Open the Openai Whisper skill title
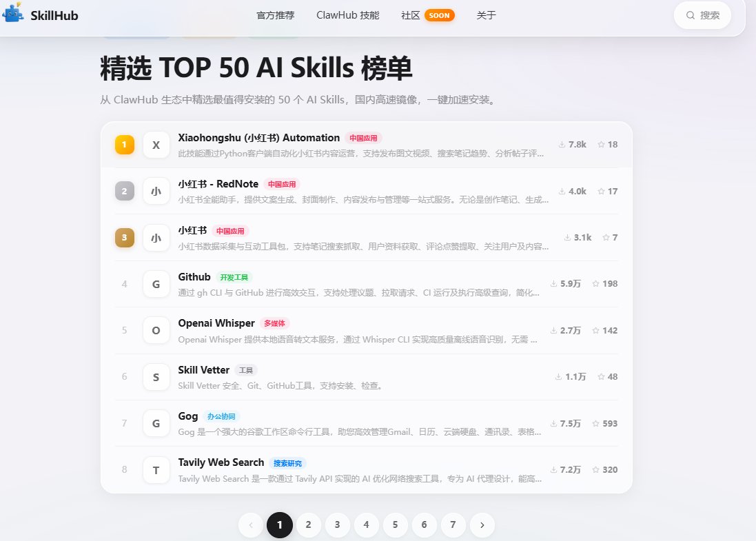756x541 pixels. 216,323
